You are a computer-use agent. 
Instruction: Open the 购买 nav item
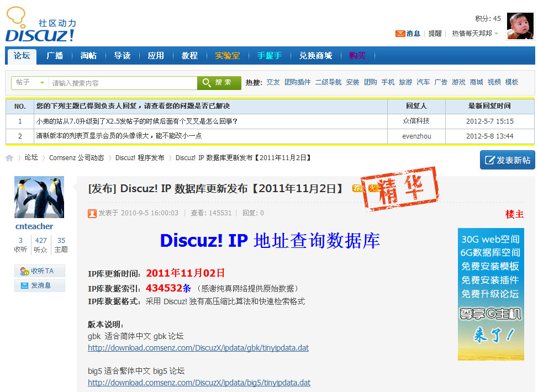click(357, 56)
